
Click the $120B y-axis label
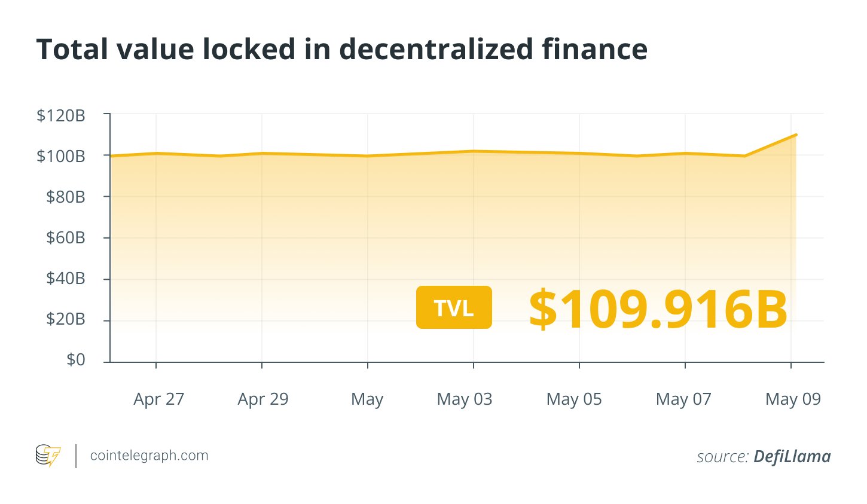[x=61, y=115]
